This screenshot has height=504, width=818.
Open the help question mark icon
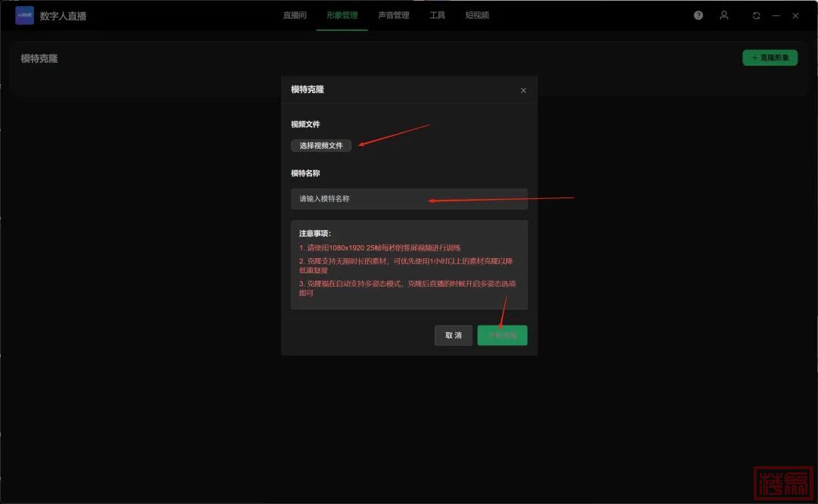pyautogui.click(x=698, y=16)
